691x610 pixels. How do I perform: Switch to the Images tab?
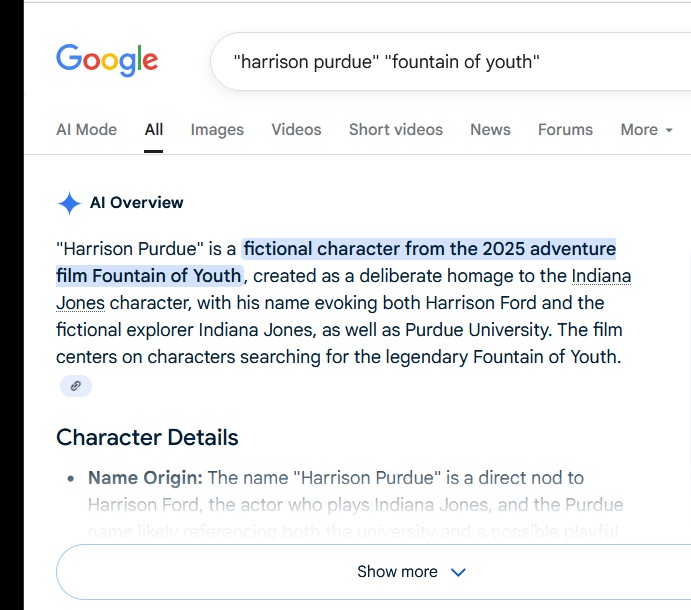[217, 130]
